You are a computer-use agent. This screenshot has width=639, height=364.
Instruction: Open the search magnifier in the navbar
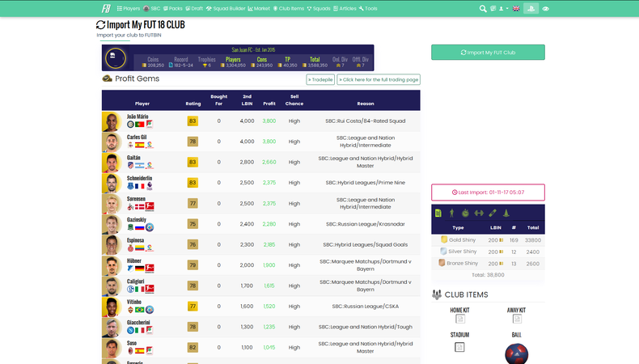(483, 8)
